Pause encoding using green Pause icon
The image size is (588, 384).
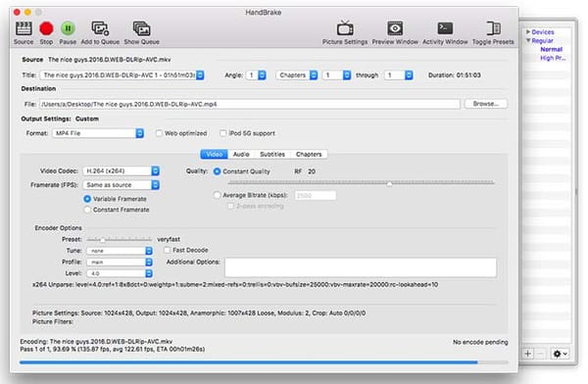point(68,28)
